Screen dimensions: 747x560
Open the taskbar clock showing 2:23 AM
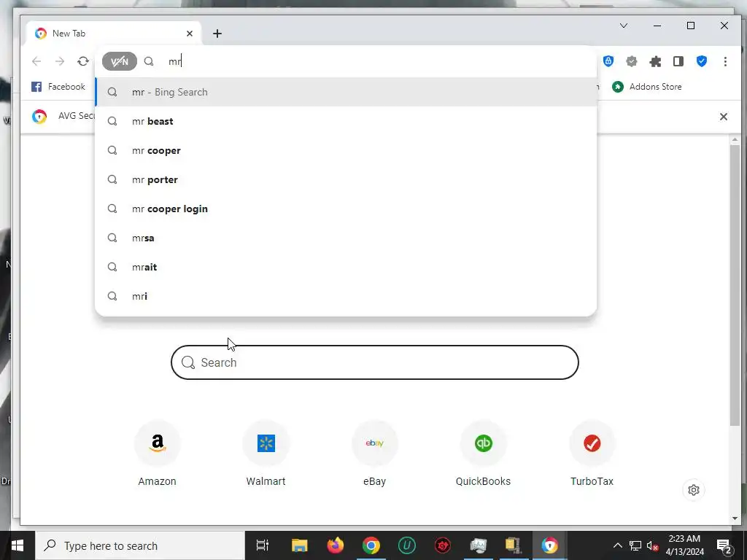click(684, 545)
